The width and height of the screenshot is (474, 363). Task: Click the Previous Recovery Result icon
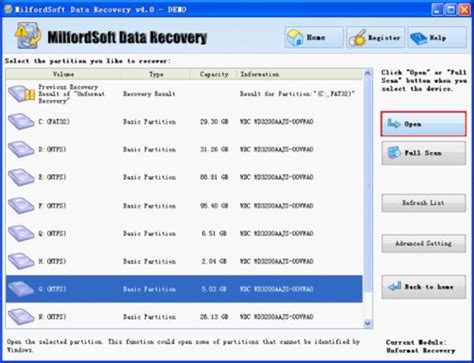click(x=22, y=94)
